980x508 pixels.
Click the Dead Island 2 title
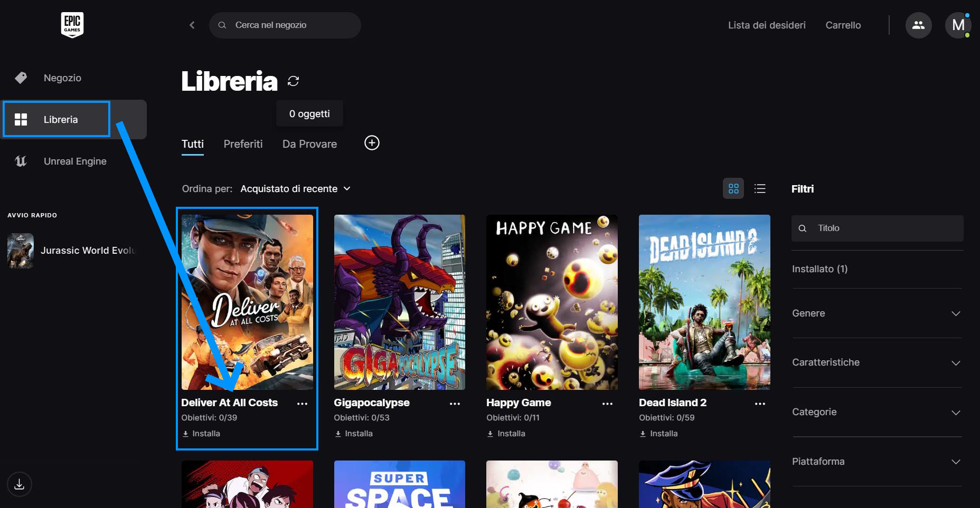click(x=673, y=402)
